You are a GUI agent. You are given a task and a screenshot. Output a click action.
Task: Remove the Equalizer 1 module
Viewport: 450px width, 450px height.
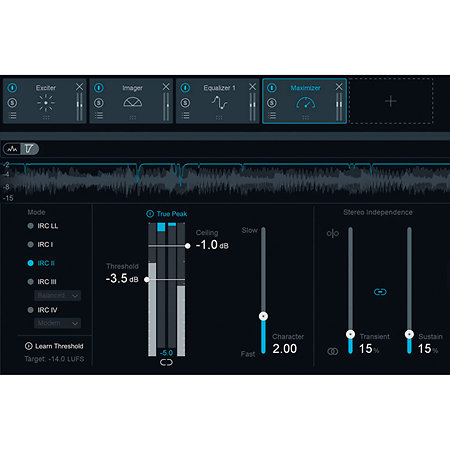click(252, 87)
